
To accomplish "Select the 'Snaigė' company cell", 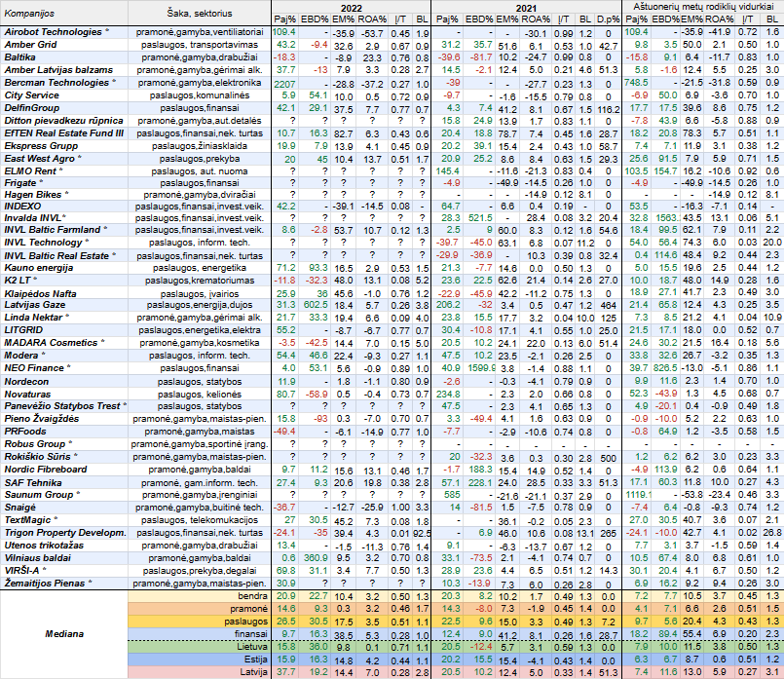I will 64,508.
